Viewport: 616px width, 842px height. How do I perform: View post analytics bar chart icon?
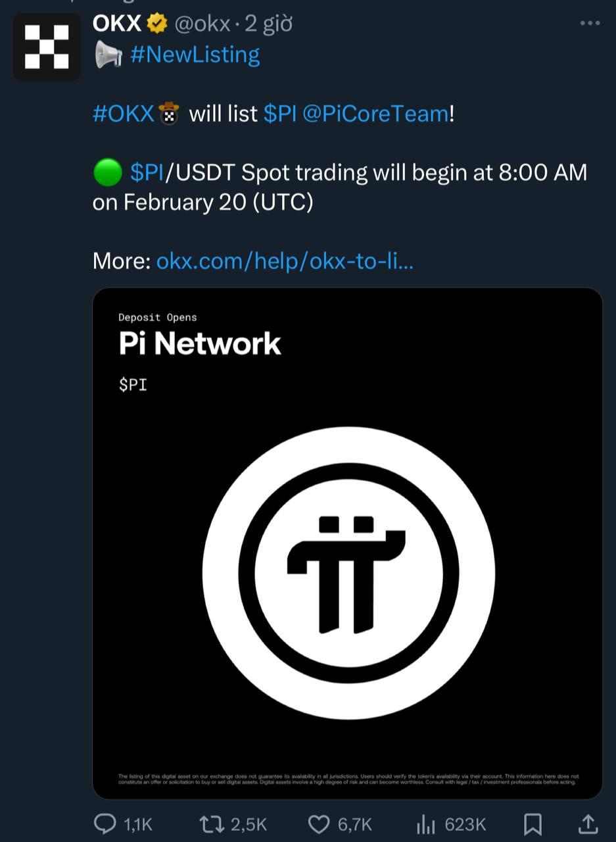[426, 823]
